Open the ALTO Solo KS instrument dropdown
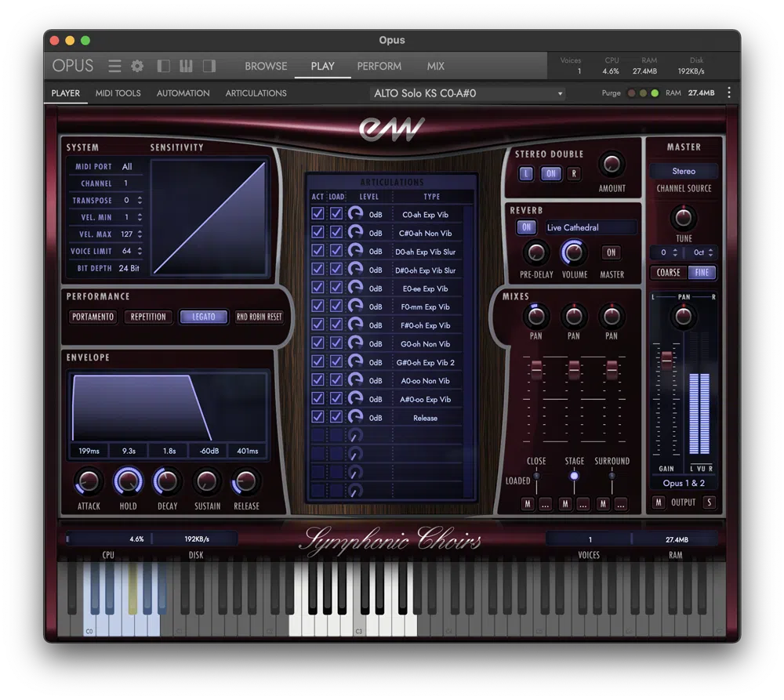 [x=469, y=93]
